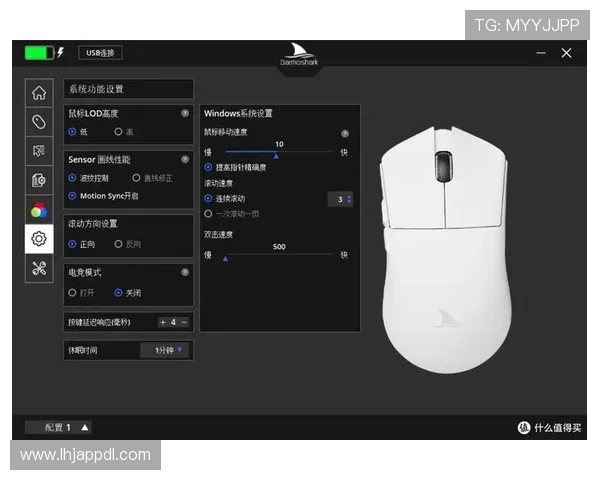Click the 系统功能设置 header
The height and width of the screenshot is (480, 600).
[129, 89]
